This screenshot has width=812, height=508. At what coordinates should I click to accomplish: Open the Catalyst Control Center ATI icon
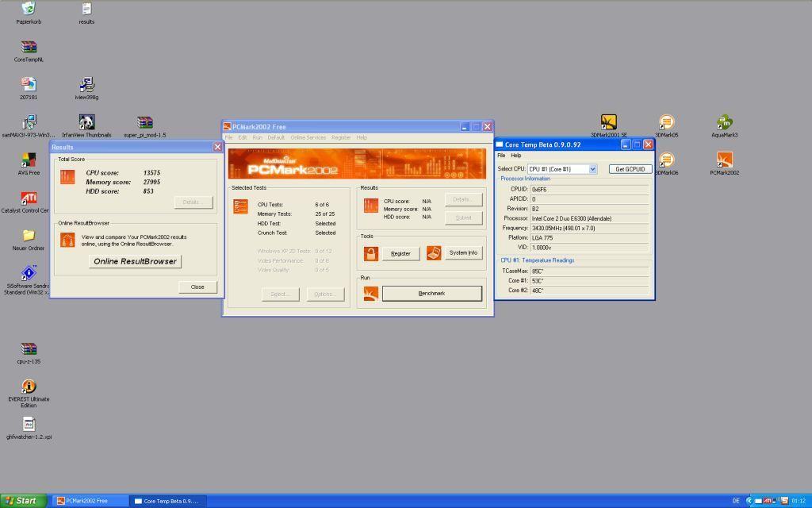29,198
